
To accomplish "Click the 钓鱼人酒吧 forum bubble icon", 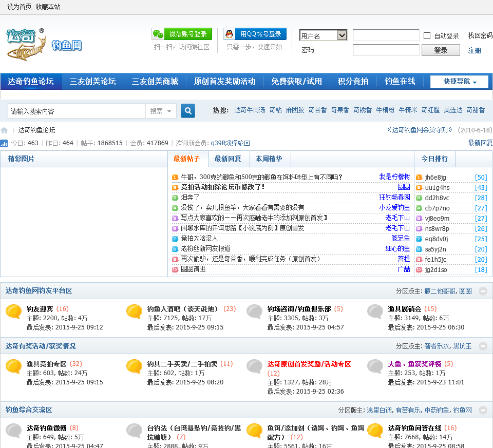I will [x=134, y=311].
